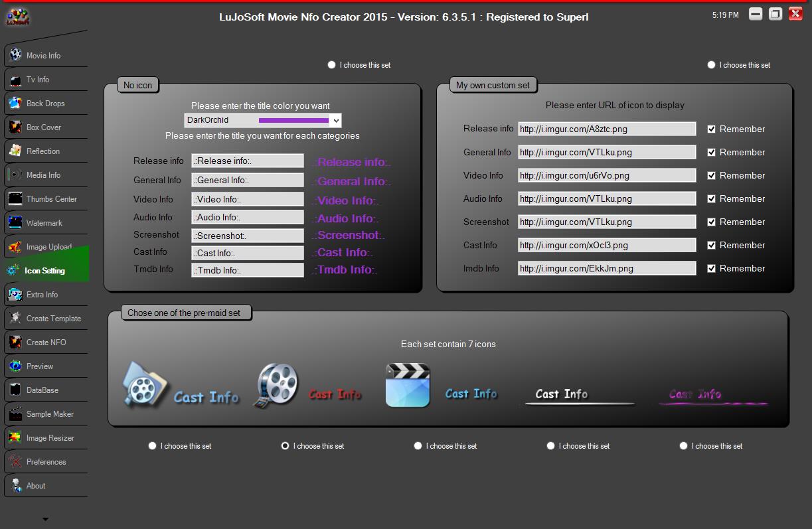Expand sidebar with the bottom down arrow
812x529 pixels.
[x=45, y=519]
